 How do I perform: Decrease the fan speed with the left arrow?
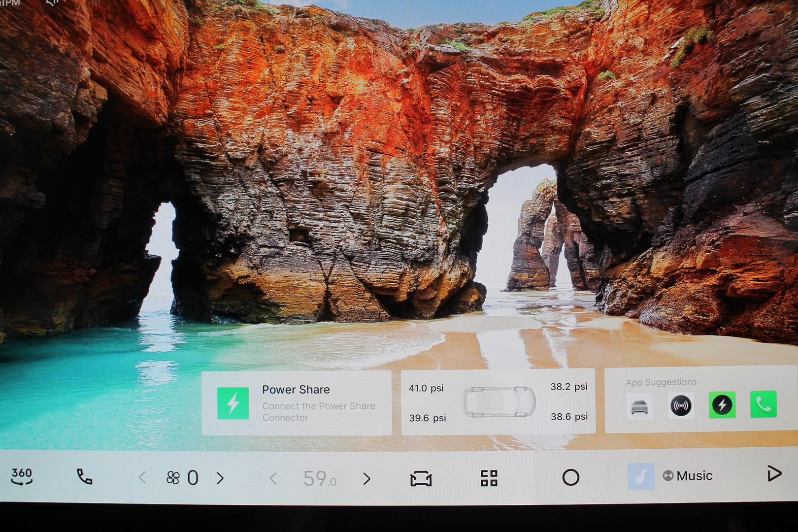(142, 477)
